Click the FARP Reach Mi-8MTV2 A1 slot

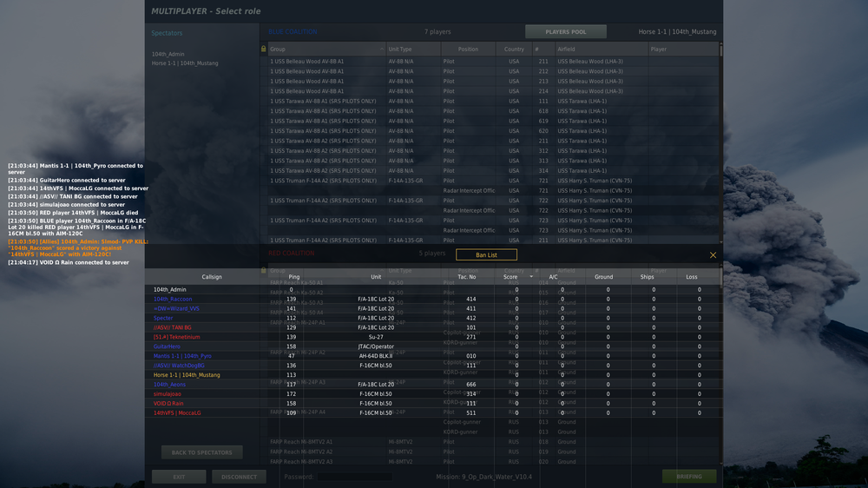pos(493,442)
